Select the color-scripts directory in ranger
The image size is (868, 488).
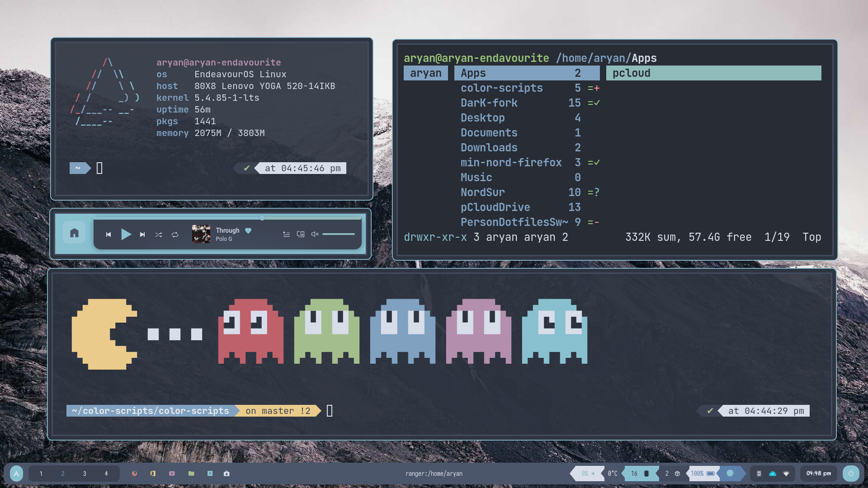527,88
